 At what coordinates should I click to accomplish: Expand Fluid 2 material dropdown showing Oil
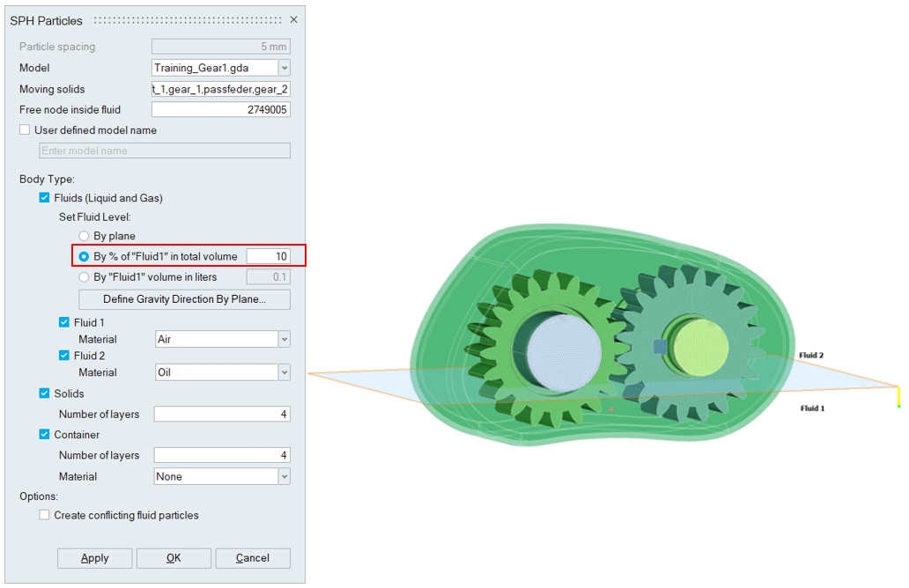(x=284, y=372)
